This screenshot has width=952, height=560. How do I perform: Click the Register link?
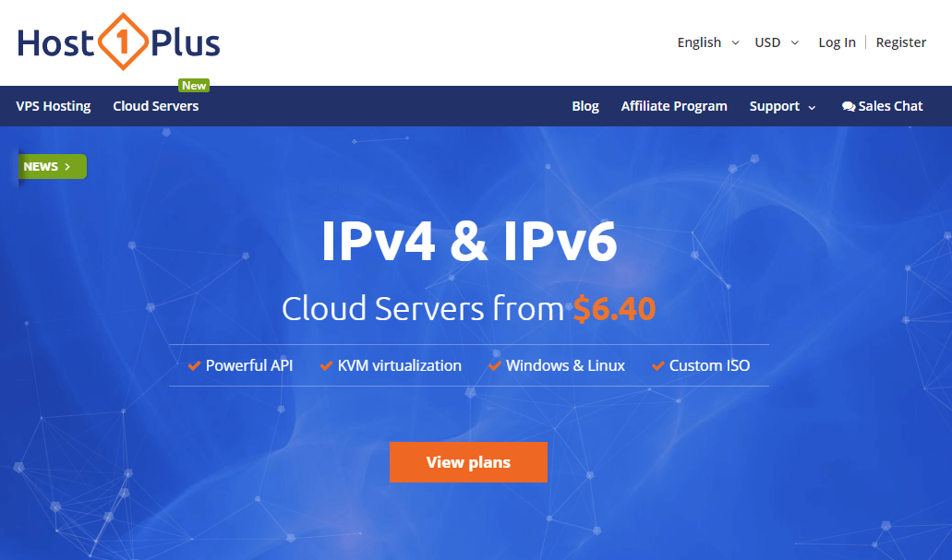pos(901,42)
